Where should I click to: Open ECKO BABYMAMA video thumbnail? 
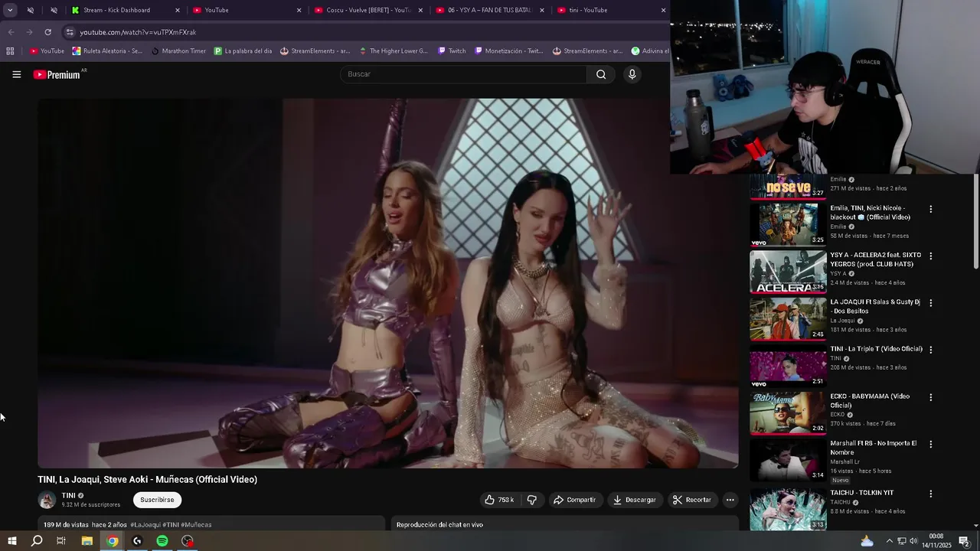(788, 413)
